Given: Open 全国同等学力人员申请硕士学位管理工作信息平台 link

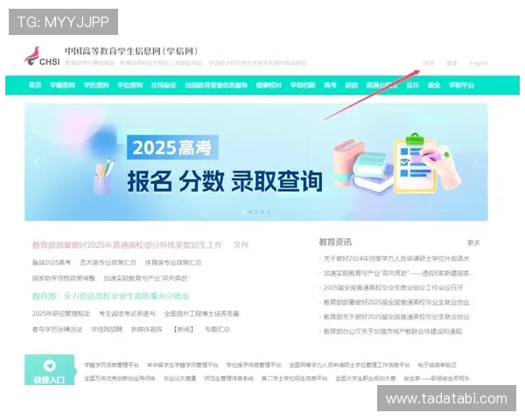Looking at the screenshot, I should coord(349,365).
